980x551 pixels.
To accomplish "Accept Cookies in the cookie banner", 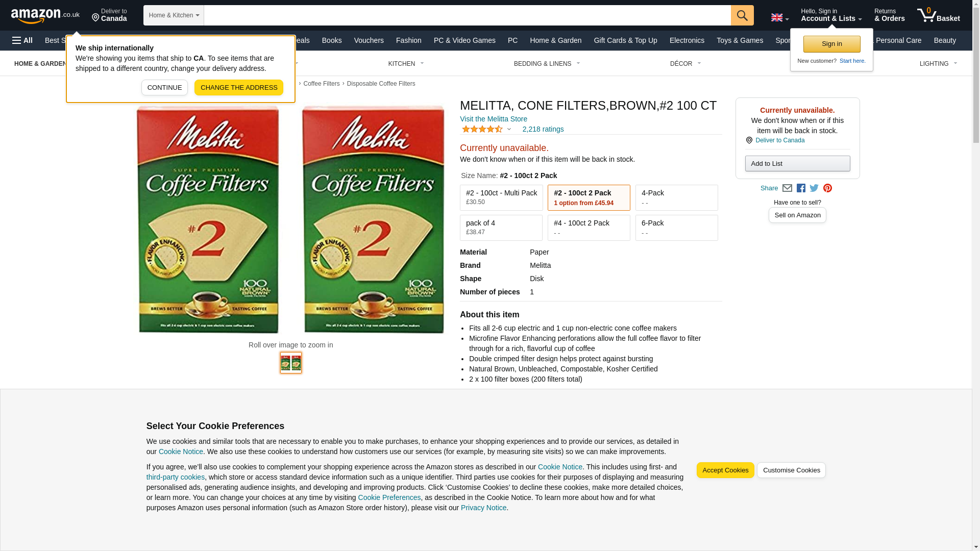I will tap(725, 470).
